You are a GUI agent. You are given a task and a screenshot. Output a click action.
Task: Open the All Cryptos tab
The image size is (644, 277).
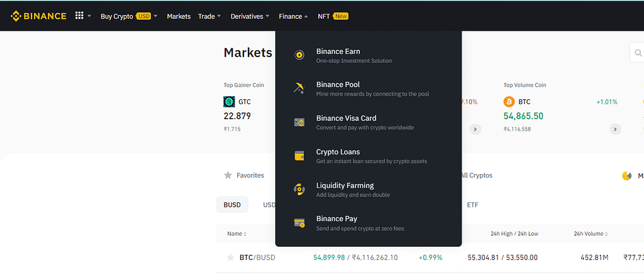point(477,175)
